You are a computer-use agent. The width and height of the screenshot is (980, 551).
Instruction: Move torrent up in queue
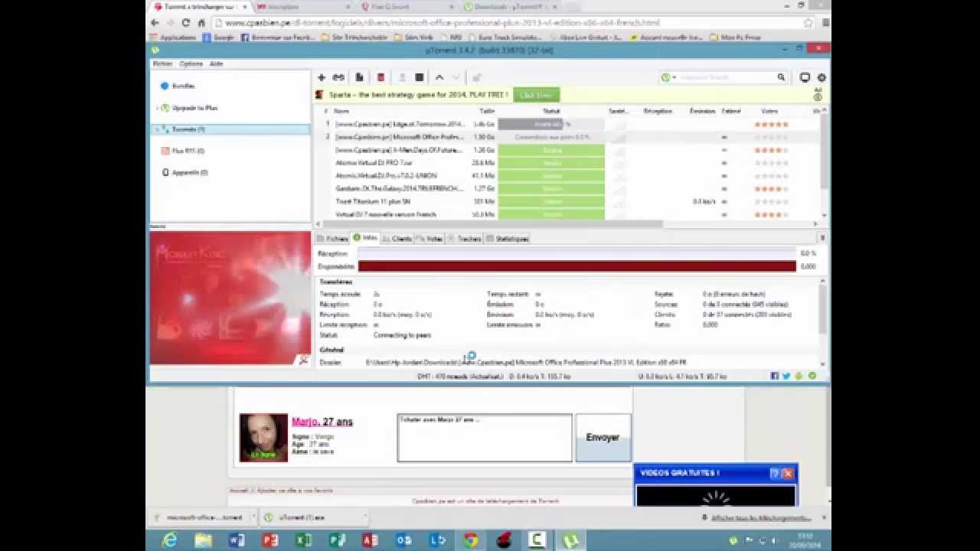(439, 77)
